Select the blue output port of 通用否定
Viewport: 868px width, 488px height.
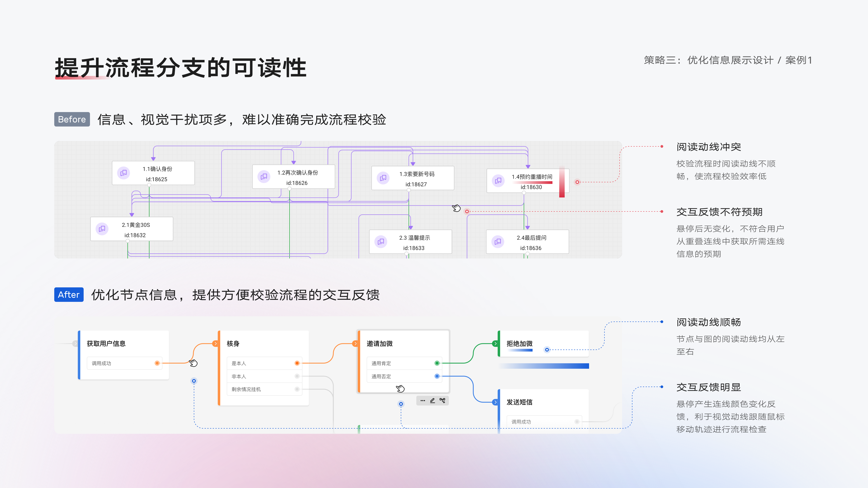coord(437,376)
